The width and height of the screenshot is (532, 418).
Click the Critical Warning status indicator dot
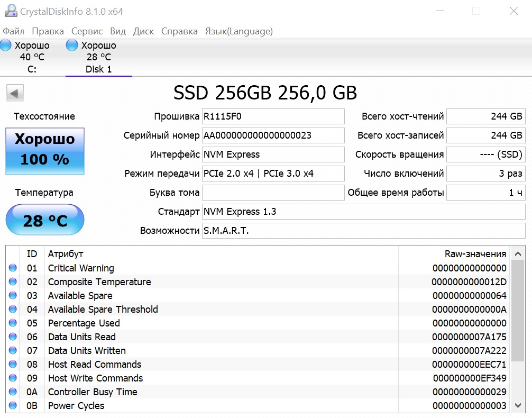13,268
